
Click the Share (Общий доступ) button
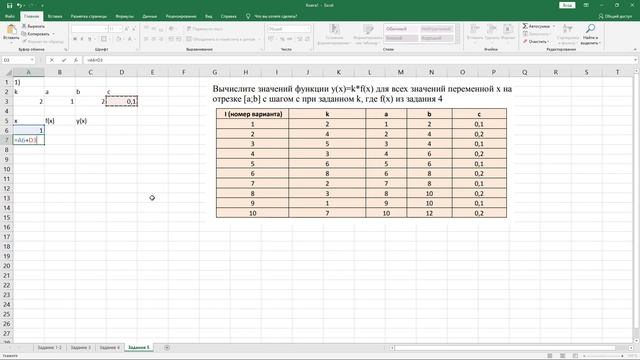click(615, 16)
